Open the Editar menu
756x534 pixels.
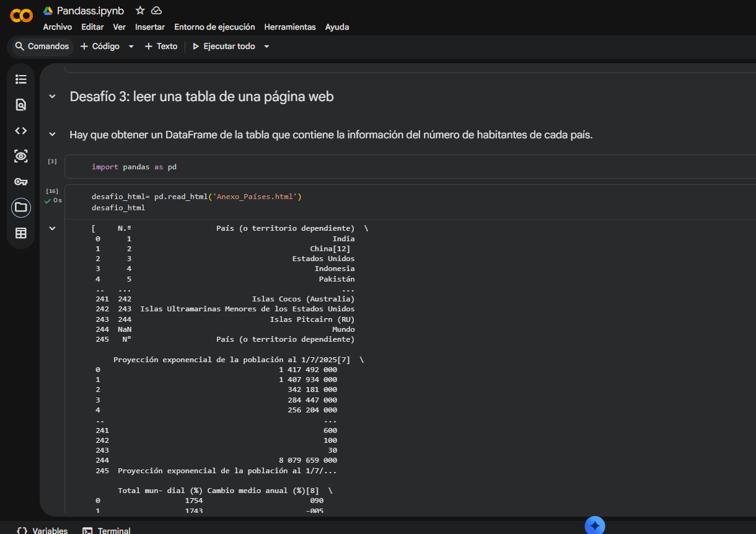click(x=92, y=27)
